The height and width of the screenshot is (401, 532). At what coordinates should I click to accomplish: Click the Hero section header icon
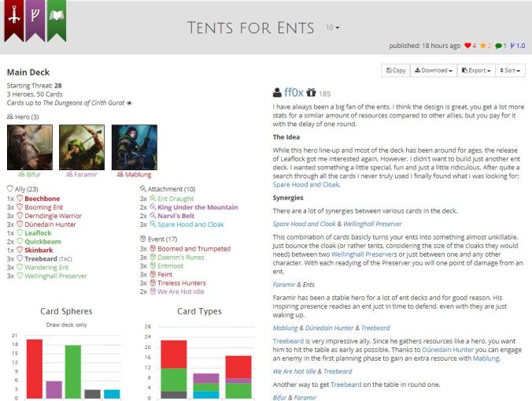coord(10,117)
